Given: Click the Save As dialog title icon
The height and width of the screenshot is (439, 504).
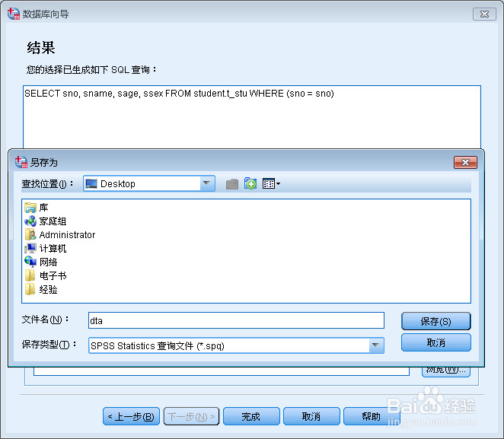Looking at the screenshot, I should (x=21, y=162).
